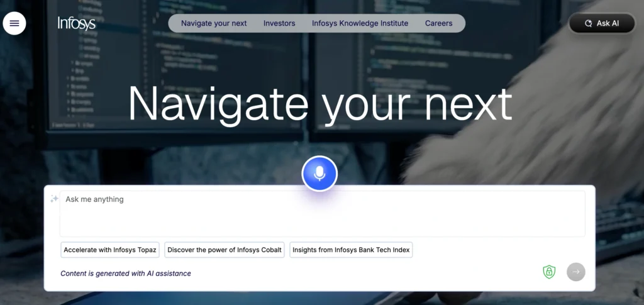Submit the query with the arrow button
Viewport: 644px width, 305px height.
tap(576, 272)
